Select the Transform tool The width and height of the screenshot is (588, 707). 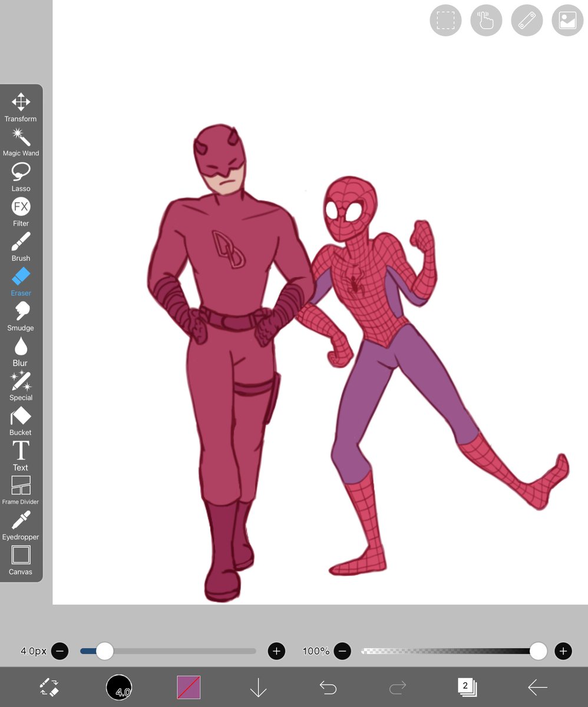pyautogui.click(x=21, y=107)
